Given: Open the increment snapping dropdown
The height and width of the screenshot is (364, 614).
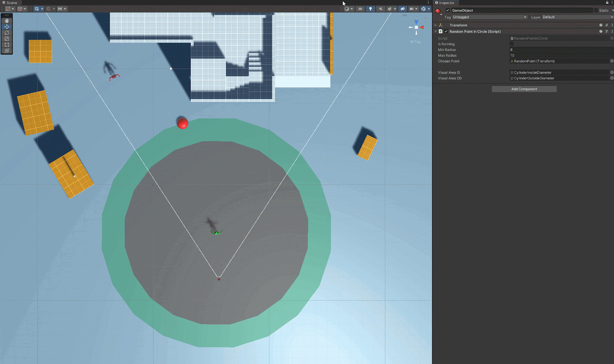Looking at the screenshot, I should tap(62, 9).
